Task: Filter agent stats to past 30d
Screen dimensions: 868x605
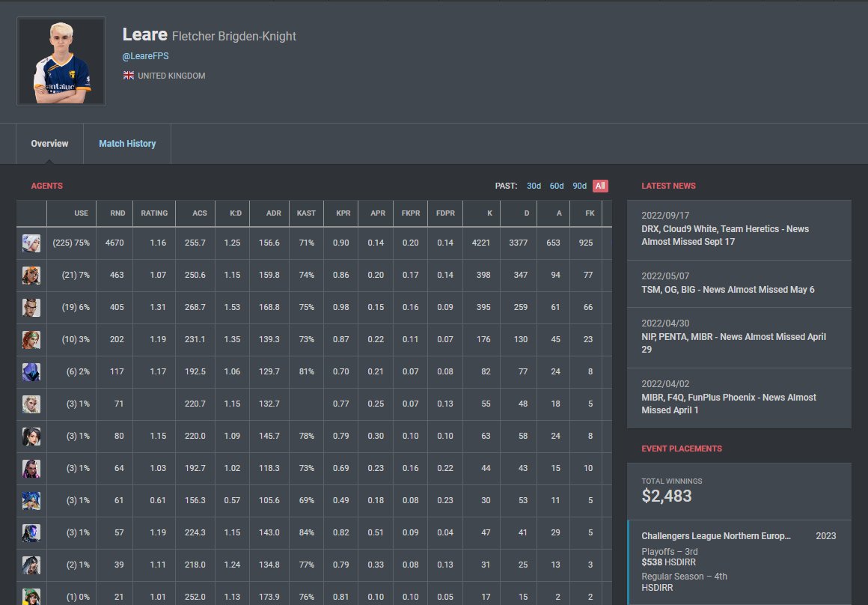Action: pyautogui.click(x=534, y=186)
